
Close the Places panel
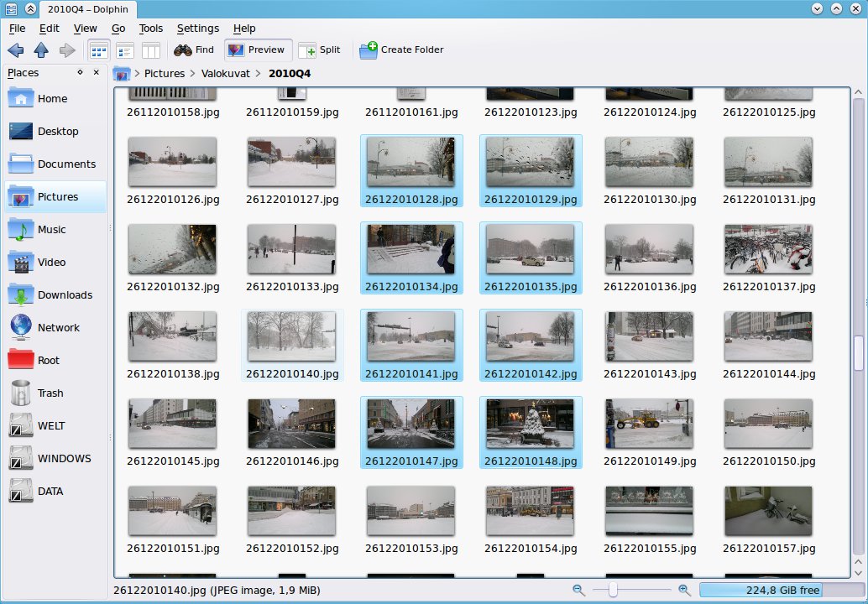click(97, 72)
